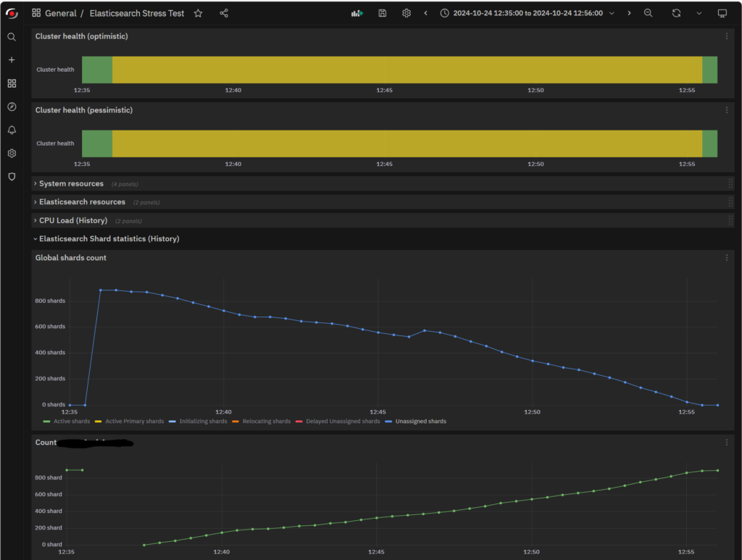The height and width of the screenshot is (560, 742).
Task: Click the Add panel chart icon
Action: click(x=357, y=13)
